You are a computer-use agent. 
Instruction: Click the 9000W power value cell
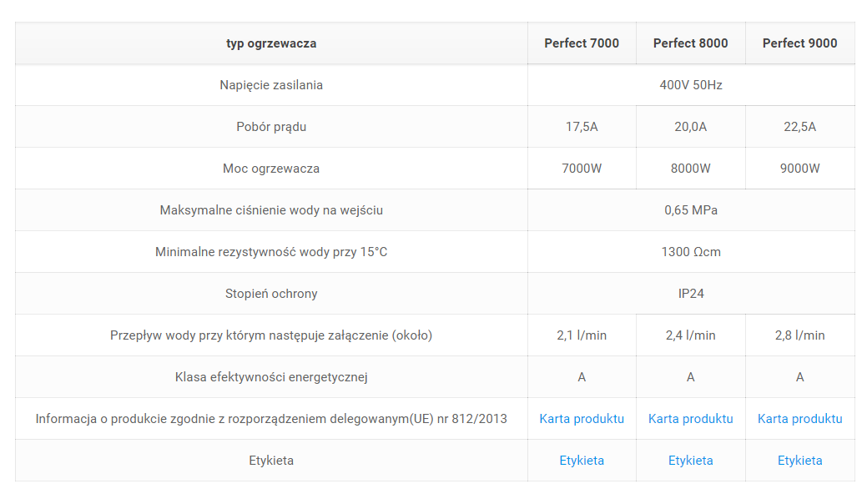pyautogui.click(x=799, y=169)
